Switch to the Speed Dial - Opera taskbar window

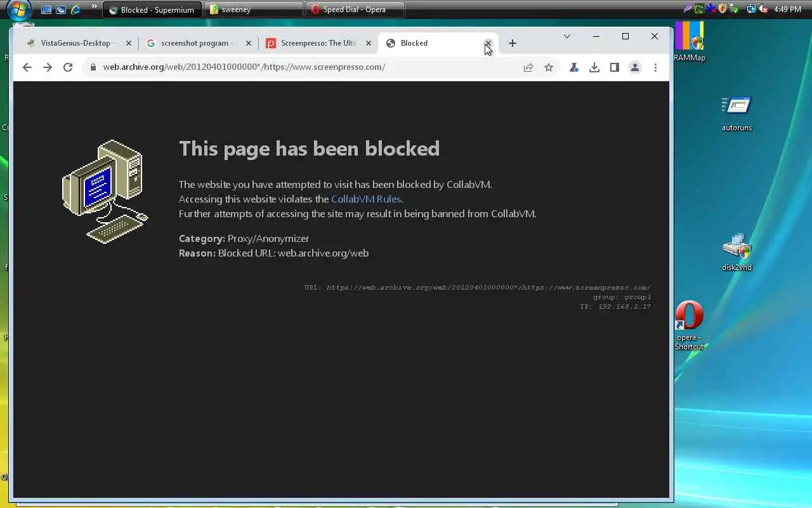point(355,10)
